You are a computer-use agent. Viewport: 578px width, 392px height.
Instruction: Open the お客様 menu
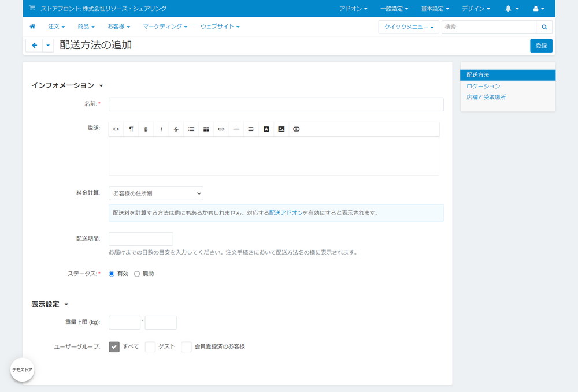pyautogui.click(x=118, y=27)
